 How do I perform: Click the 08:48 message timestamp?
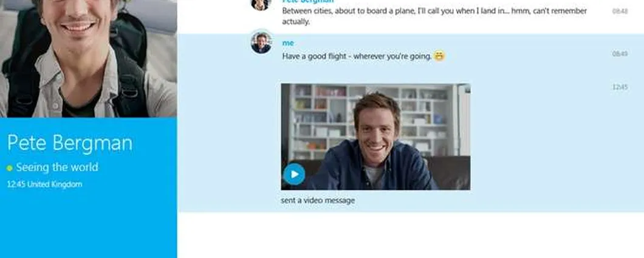pos(620,12)
